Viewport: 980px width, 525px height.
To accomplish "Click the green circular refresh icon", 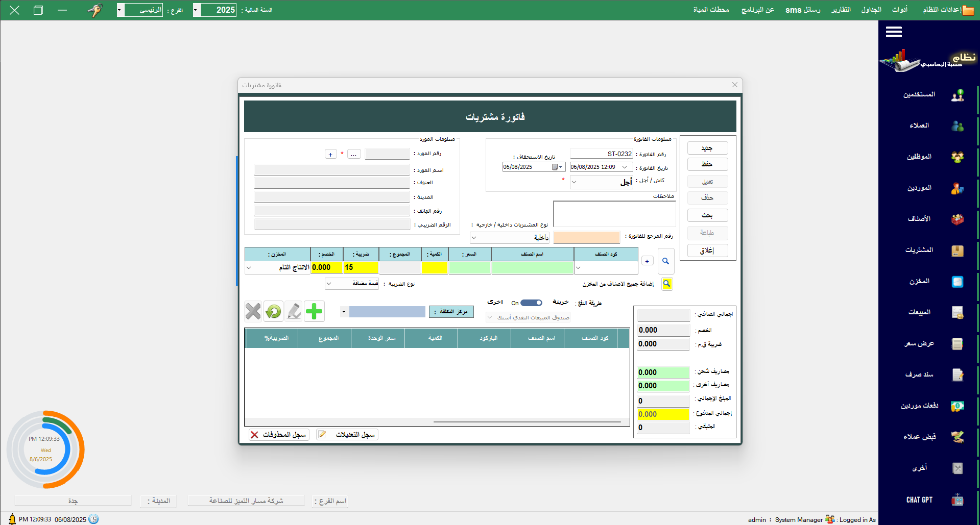I will pos(273,311).
